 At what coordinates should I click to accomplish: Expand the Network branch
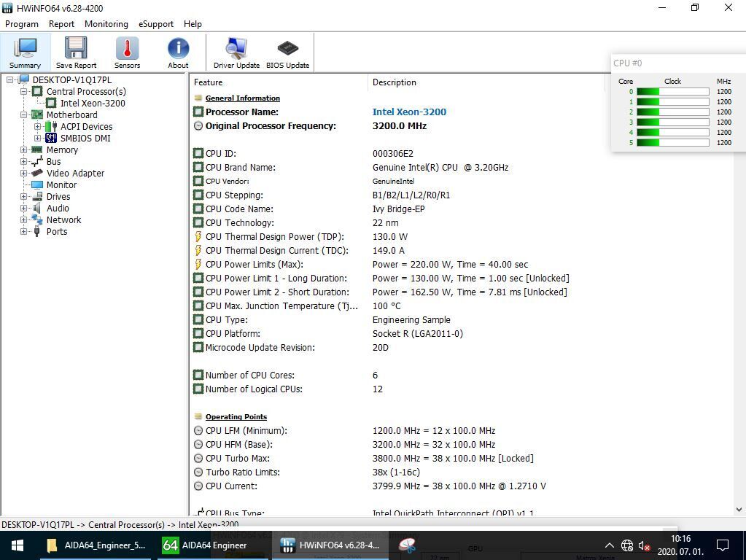(x=23, y=219)
